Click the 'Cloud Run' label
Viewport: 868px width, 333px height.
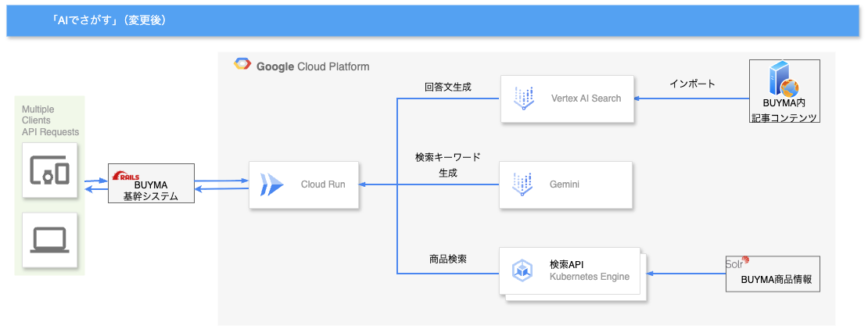323,184
